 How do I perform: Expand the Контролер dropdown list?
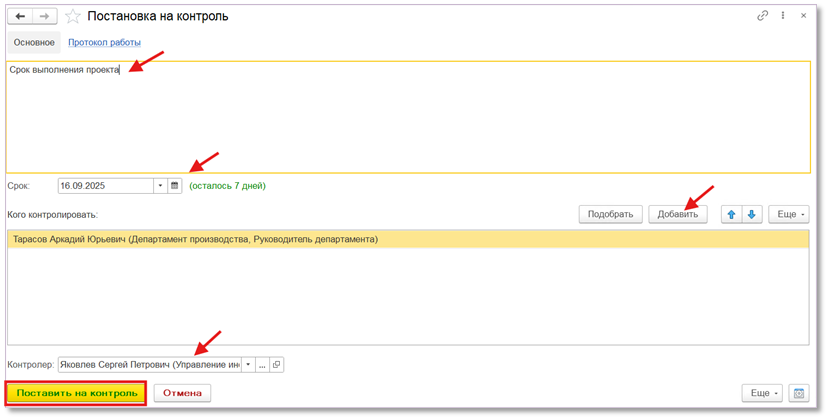click(x=248, y=365)
